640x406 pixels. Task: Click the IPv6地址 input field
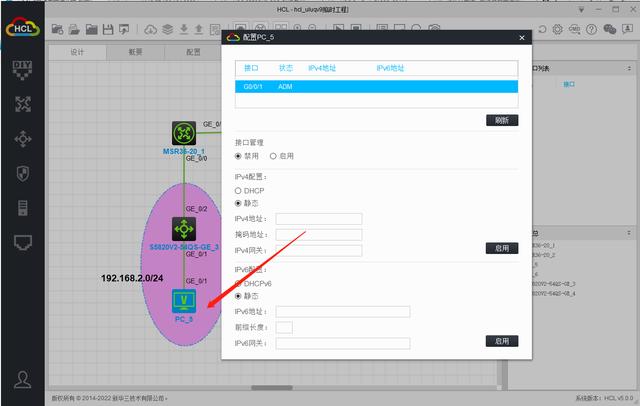click(343, 312)
